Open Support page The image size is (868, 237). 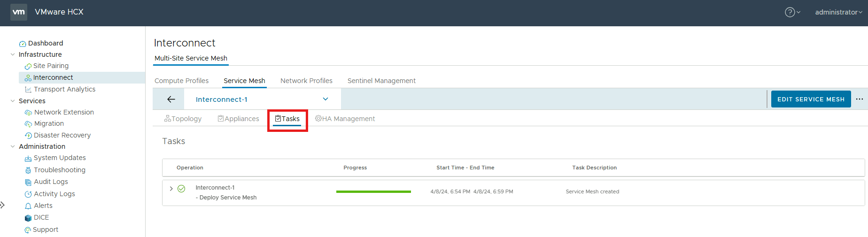(46, 229)
